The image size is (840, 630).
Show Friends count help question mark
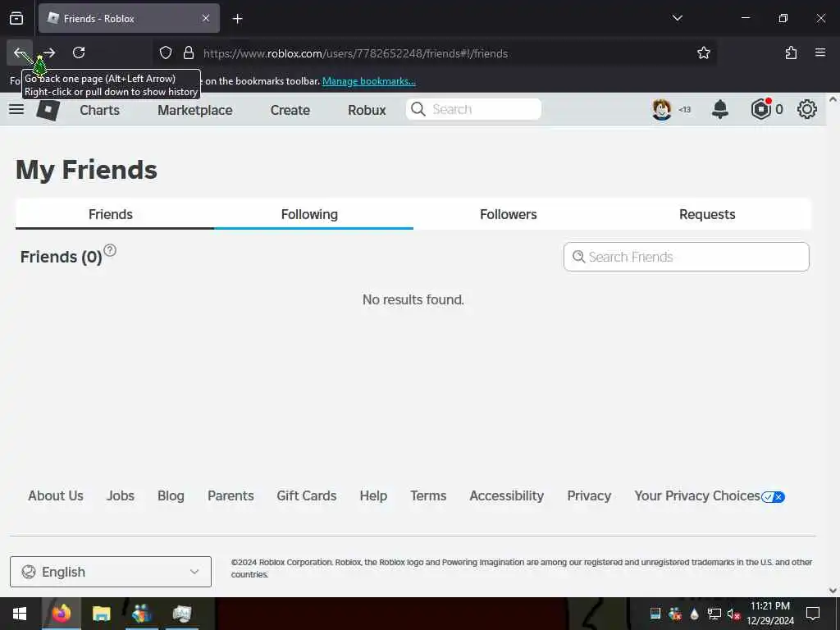[x=110, y=250]
